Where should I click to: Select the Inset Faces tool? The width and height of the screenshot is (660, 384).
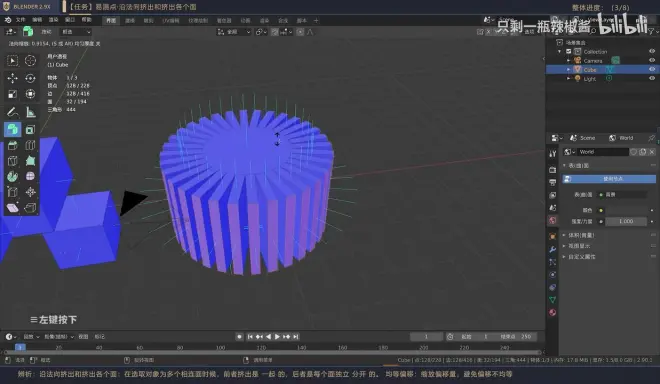pos(30,130)
